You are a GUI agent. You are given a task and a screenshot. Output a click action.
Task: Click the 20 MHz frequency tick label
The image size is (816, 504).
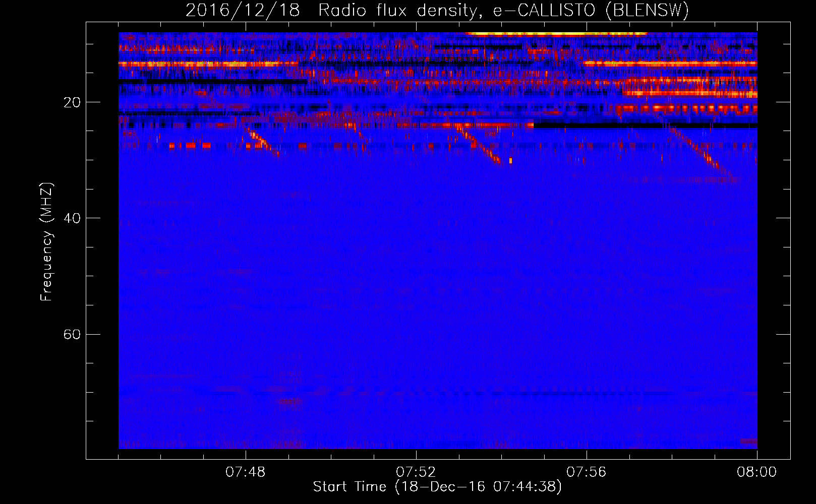pos(72,102)
